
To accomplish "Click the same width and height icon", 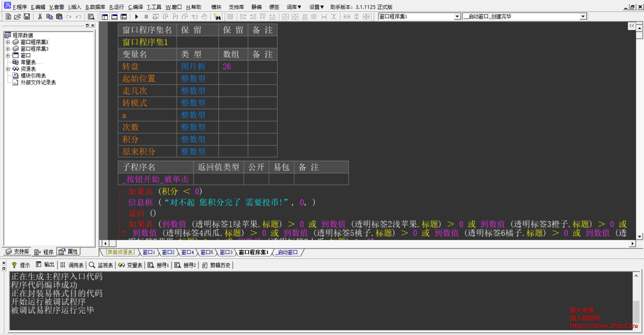I will coord(366,16).
